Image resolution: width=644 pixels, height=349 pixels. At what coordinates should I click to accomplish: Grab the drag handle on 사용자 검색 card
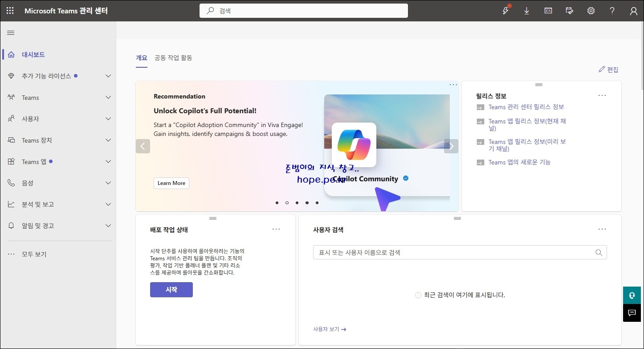457,218
